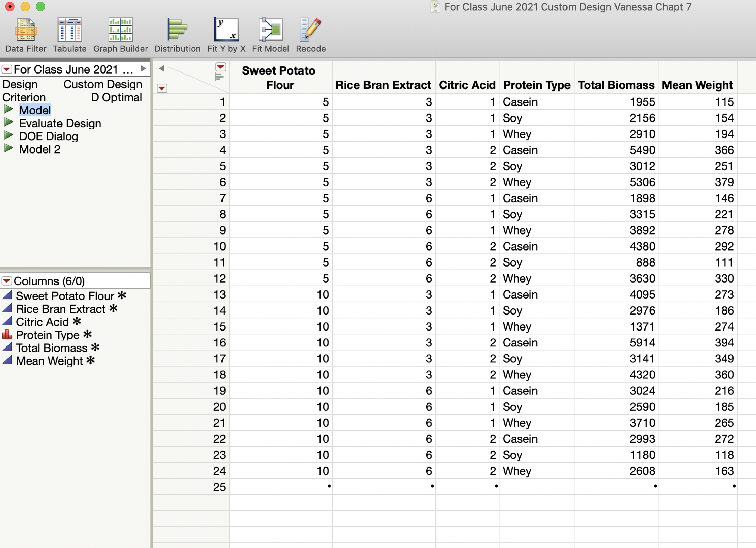Select the Mean Weight column header
The height and width of the screenshot is (548, 756).
(x=698, y=77)
